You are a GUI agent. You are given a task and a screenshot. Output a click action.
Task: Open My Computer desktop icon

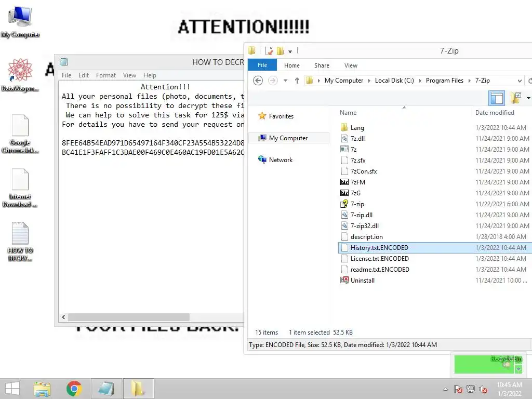[x=20, y=22]
